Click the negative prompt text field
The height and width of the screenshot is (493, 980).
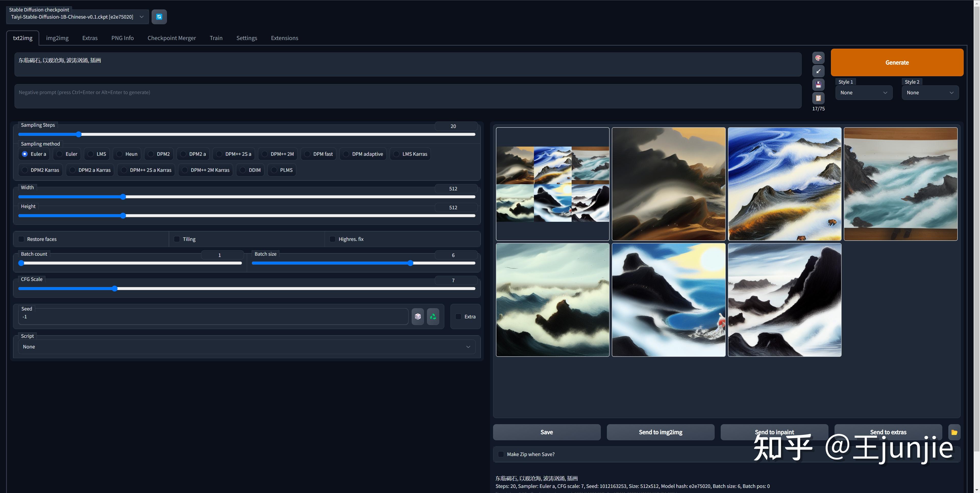[x=407, y=96]
